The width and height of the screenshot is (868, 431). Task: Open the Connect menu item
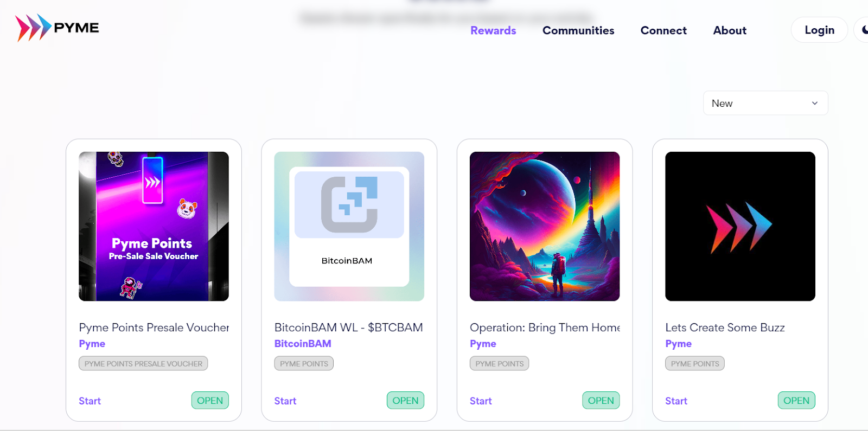(663, 30)
